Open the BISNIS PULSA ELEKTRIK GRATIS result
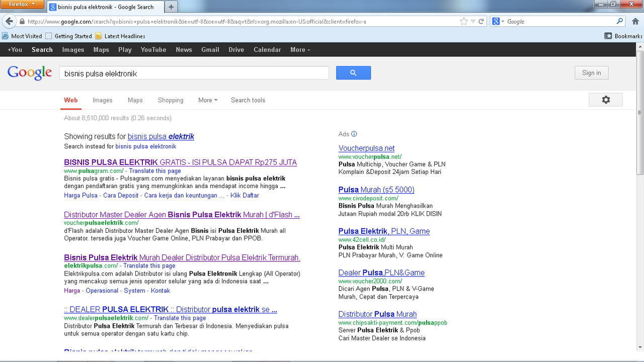644x362 pixels. point(181,162)
